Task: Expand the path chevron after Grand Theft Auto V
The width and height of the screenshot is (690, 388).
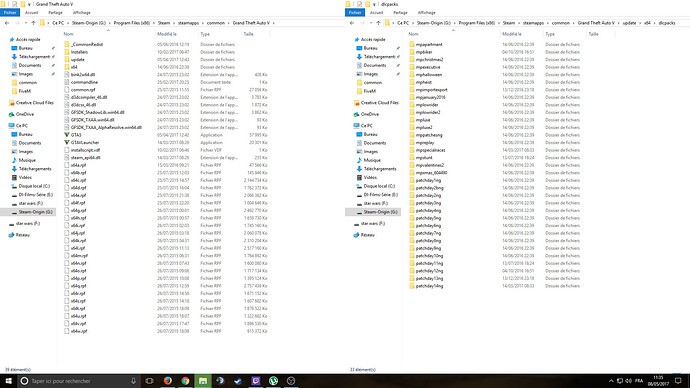Action: coord(274,23)
